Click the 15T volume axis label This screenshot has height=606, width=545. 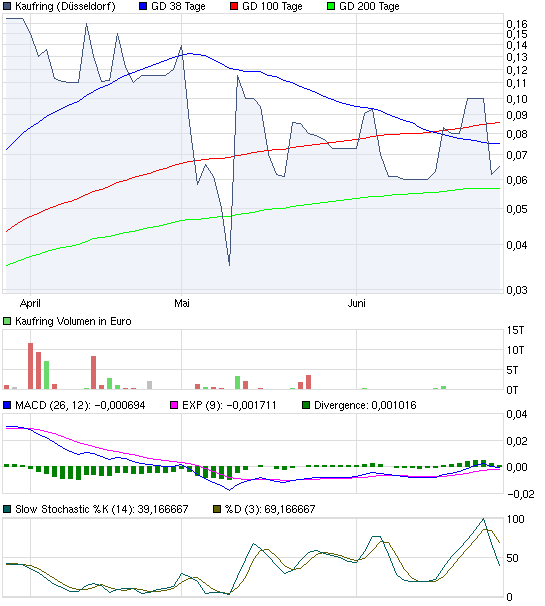click(516, 330)
